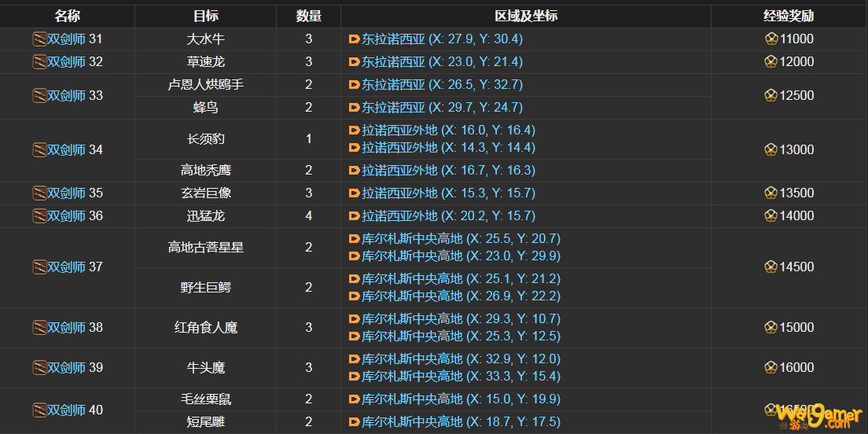The height and width of the screenshot is (434, 868).
Task: Click the job icon beside 双剑师 38
Action: pos(39,328)
